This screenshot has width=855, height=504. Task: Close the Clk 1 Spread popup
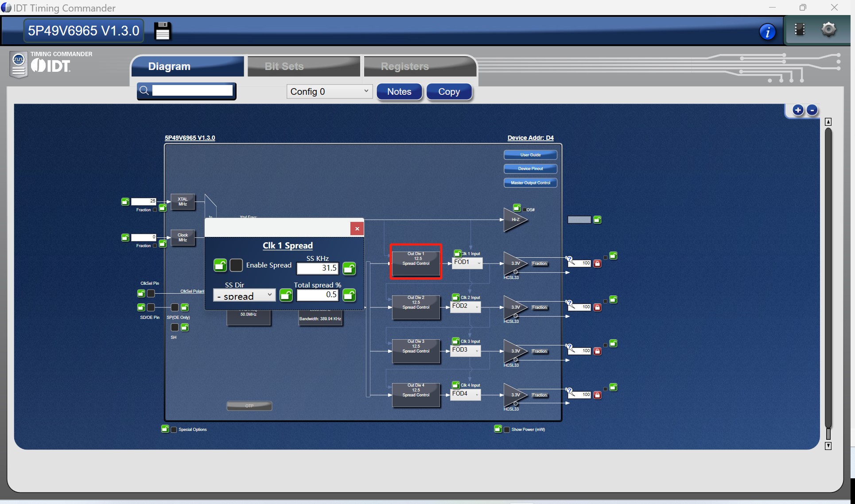[357, 229]
